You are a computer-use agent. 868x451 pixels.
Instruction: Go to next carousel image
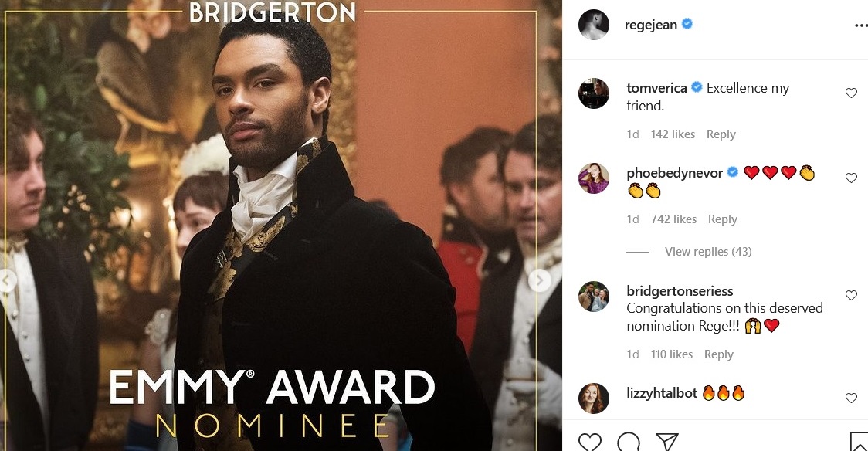(539, 280)
